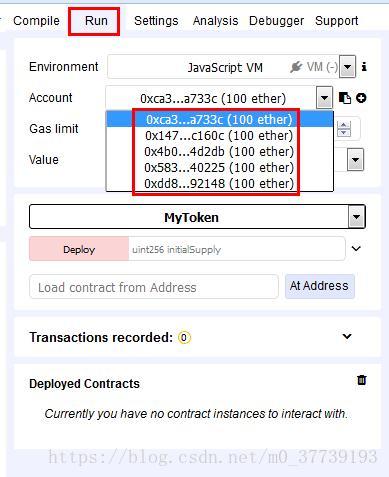Screen dimensions: 389x477
Task: Go to the Analysis tab
Action: pos(215,21)
